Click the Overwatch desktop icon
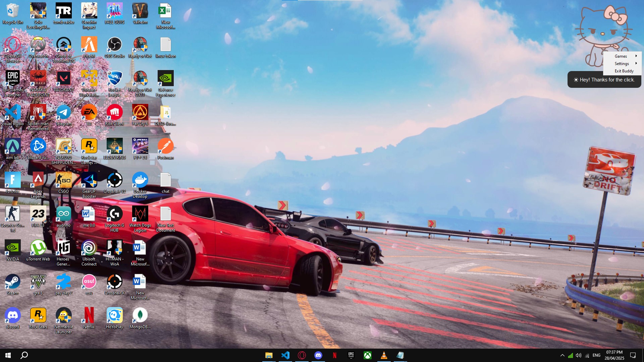The width and height of the screenshot is (644, 362). [38, 48]
